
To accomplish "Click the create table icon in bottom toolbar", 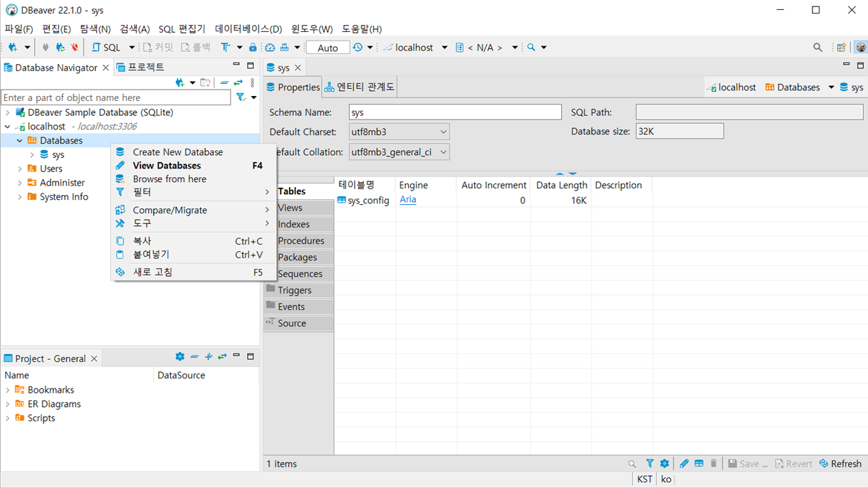I will coord(699,464).
